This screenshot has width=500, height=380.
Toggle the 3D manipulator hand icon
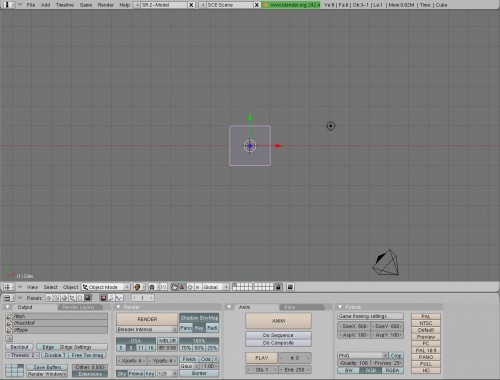point(174,287)
